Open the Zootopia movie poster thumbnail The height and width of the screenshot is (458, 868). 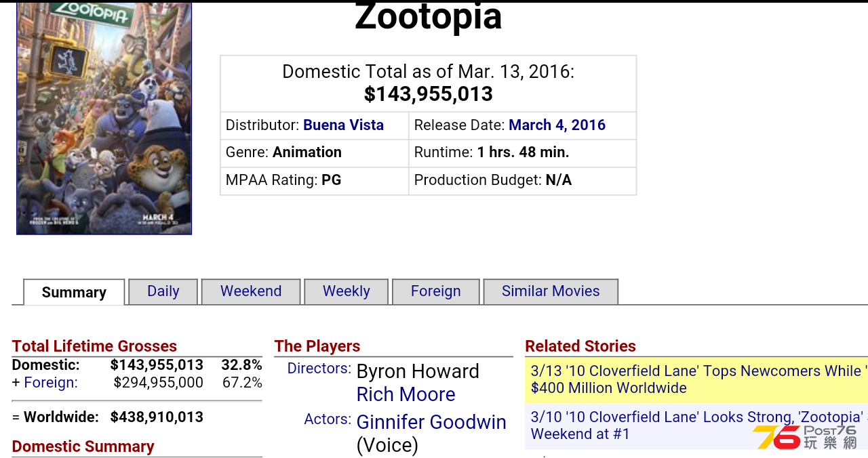[x=104, y=119]
